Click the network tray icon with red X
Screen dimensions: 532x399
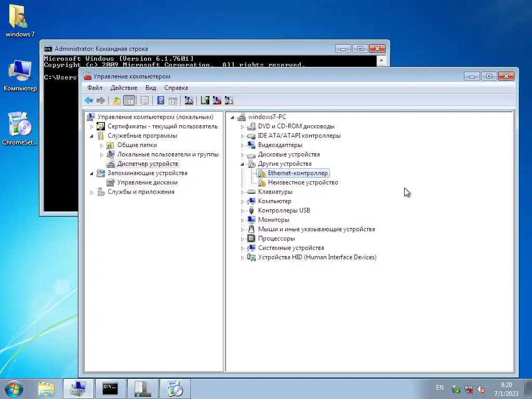[469, 389]
